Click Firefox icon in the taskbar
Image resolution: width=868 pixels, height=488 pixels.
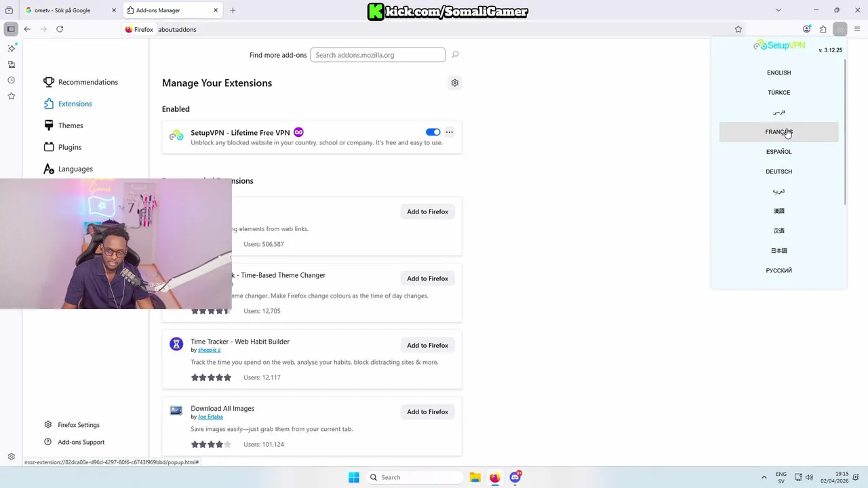tap(495, 477)
